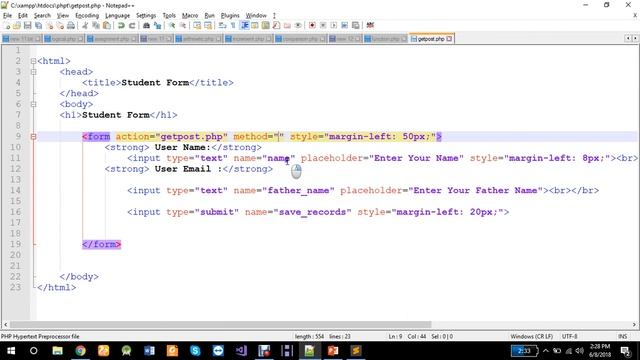Open the File menu

7,16
